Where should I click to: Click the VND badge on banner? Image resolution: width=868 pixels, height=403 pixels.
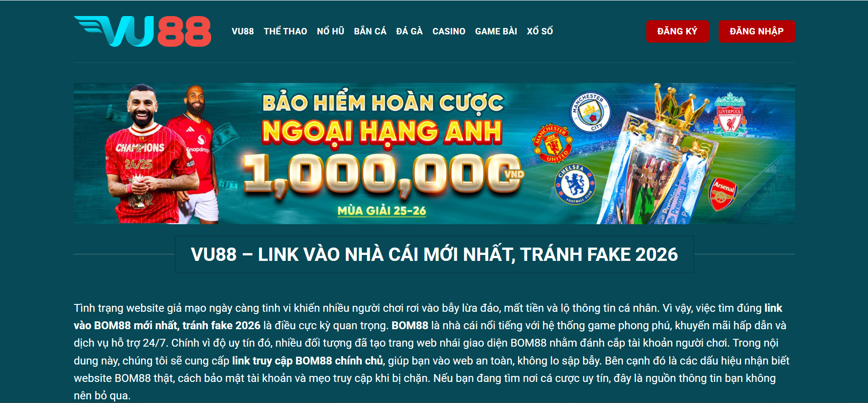(514, 174)
